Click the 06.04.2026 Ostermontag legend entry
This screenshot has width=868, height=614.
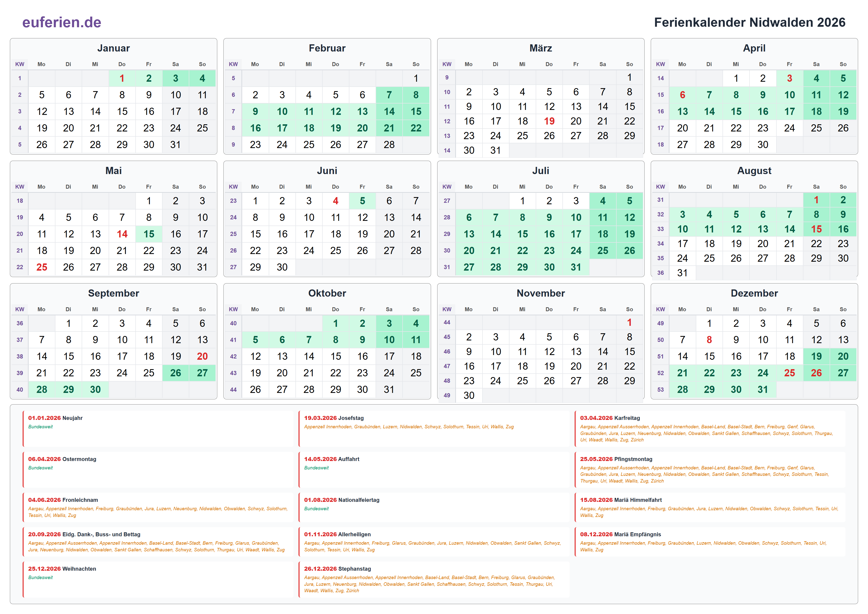click(x=158, y=470)
